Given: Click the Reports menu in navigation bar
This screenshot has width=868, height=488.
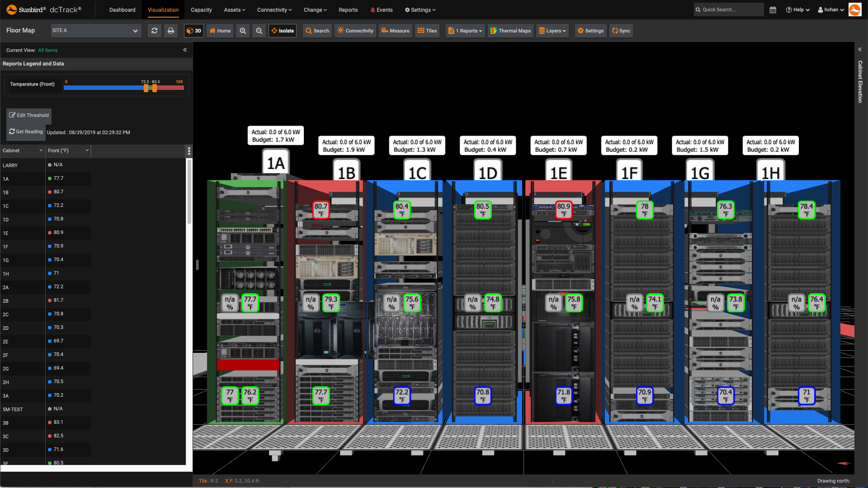Looking at the screenshot, I should click(x=348, y=9).
